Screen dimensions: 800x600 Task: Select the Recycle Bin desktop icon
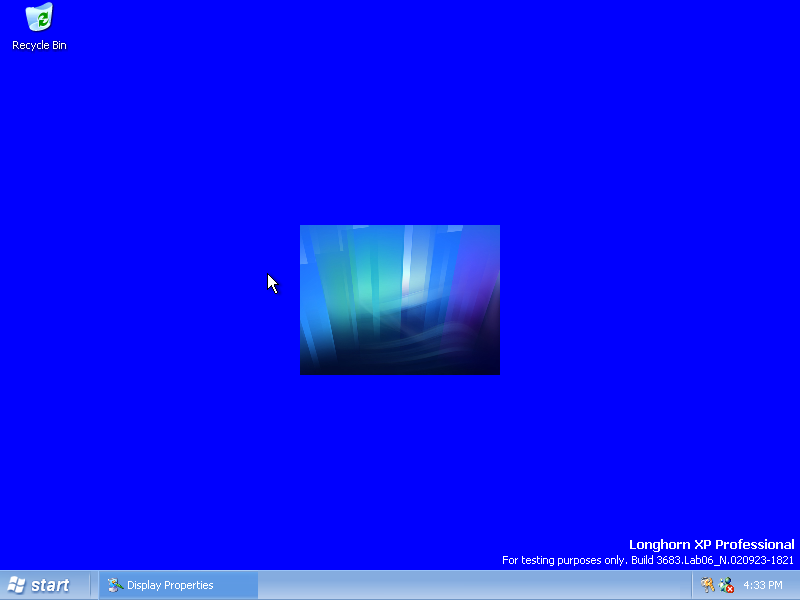(39, 27)
